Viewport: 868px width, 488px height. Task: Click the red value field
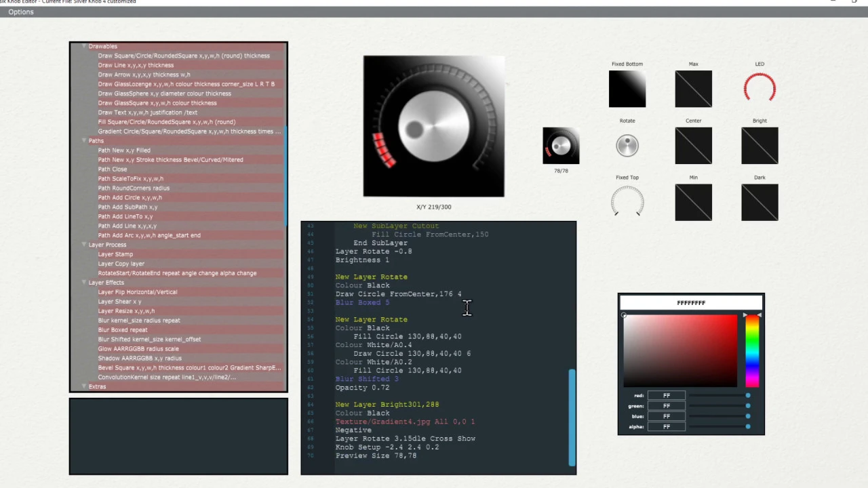[x=667, y=396]
